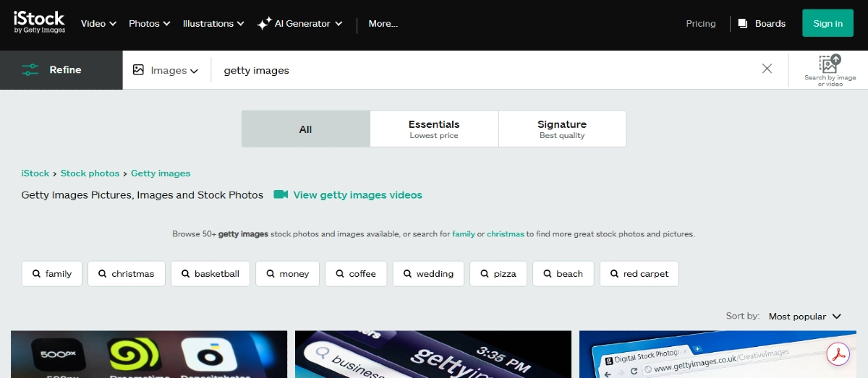Click the Sign in button
The width and height of the screenshot is (868, 378).
pyautogui.click(x=827, y=23)
